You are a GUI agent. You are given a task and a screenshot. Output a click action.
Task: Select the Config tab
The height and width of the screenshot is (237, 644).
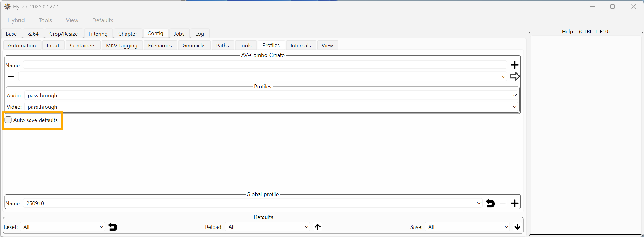coord(155,33)
